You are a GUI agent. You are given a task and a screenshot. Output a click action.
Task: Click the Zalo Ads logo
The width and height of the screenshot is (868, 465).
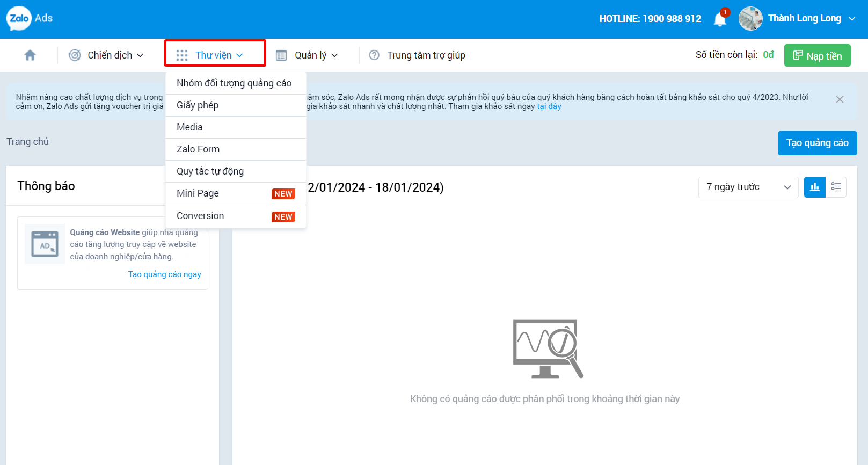(30, 18)
